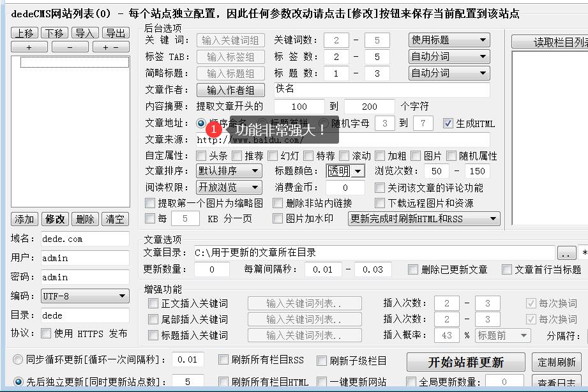
Task: Open the 更新完成时刷新HTML和RSS dropdown
Action: (x=424, y=218)
